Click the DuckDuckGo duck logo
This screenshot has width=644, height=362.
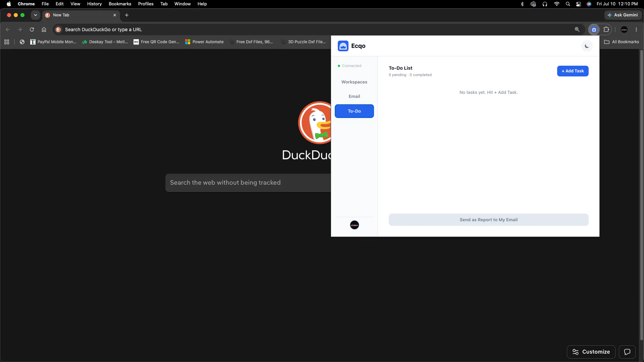(x=315, y=123)
